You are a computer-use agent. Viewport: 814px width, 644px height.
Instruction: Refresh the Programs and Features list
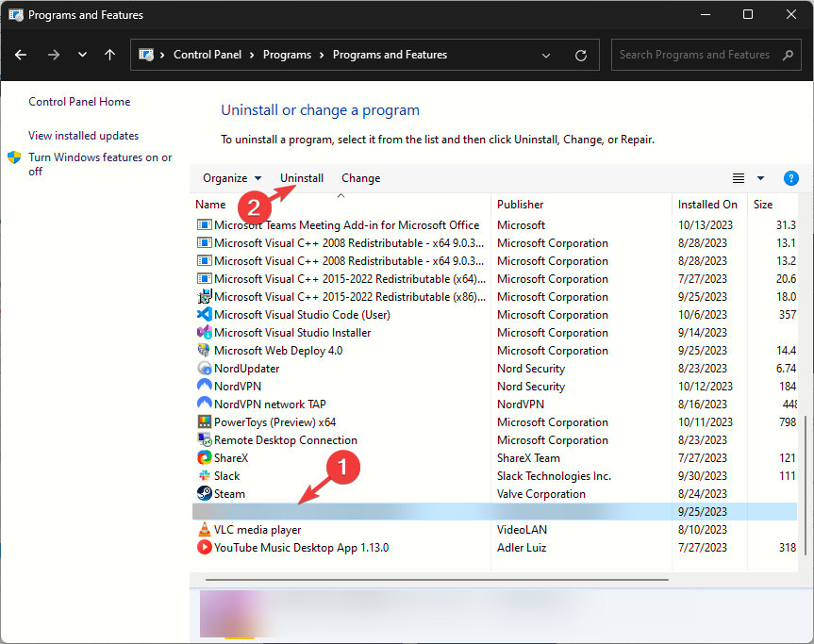(x=581, y=55)
